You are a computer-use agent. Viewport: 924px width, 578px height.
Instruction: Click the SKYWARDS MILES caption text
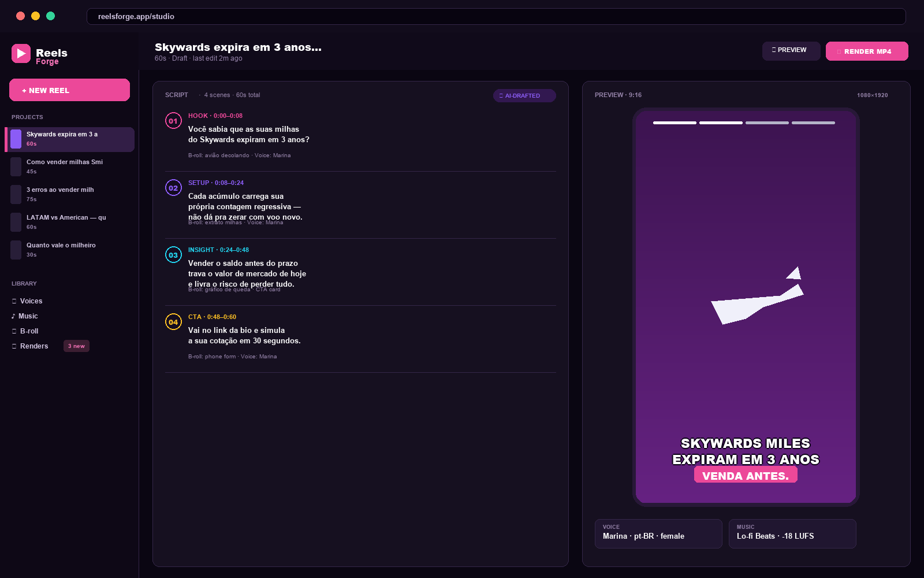746,443
